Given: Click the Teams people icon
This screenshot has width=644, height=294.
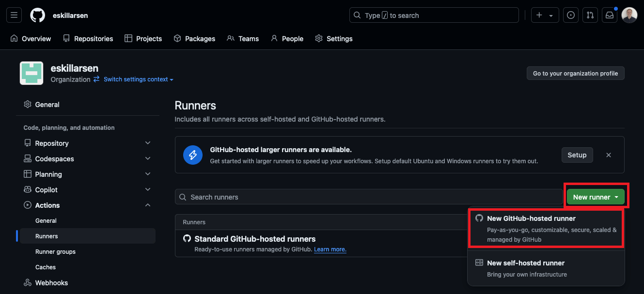Looking at the screenshot, I should (231, 38).
